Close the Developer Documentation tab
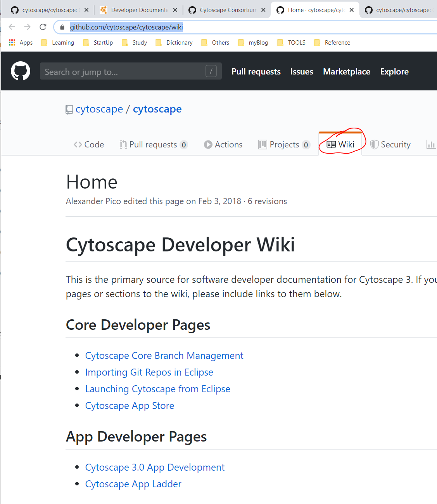This screenshot has width=437, height=504. click(x=175, y=10)
